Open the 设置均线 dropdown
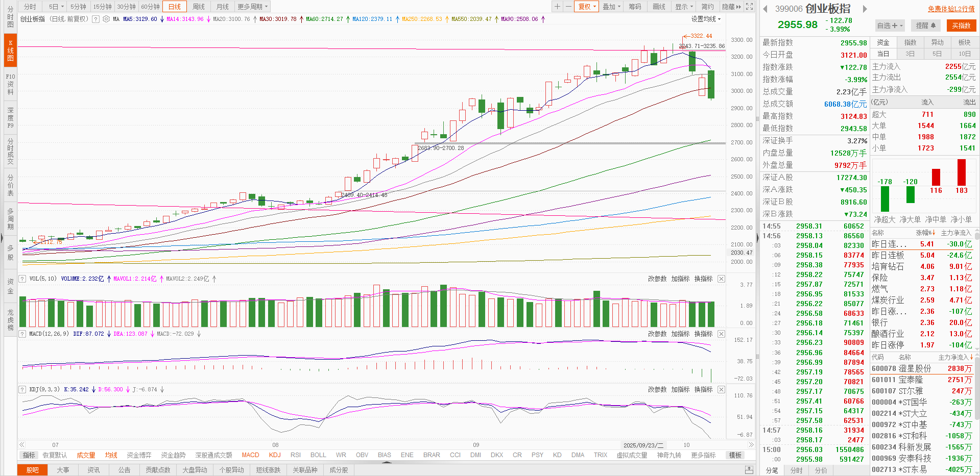 tap(706, 19)
